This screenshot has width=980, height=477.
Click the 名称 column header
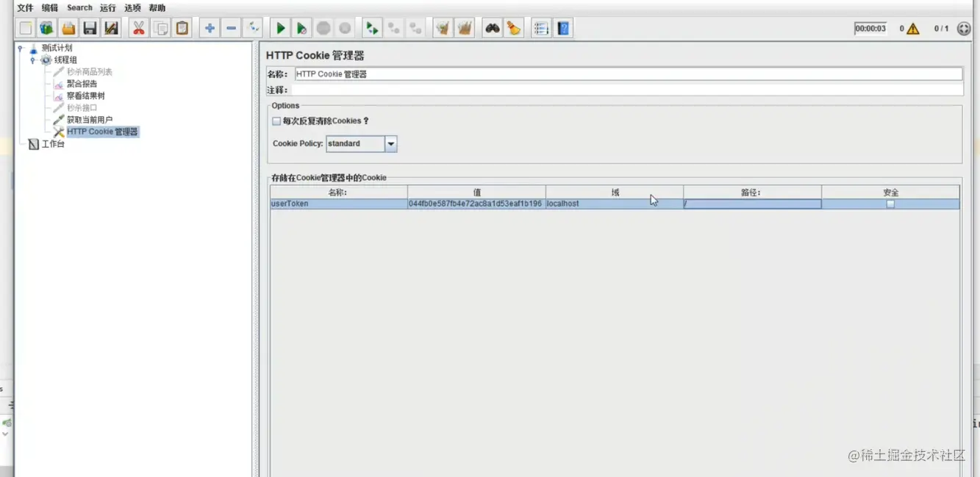(338, 193)
